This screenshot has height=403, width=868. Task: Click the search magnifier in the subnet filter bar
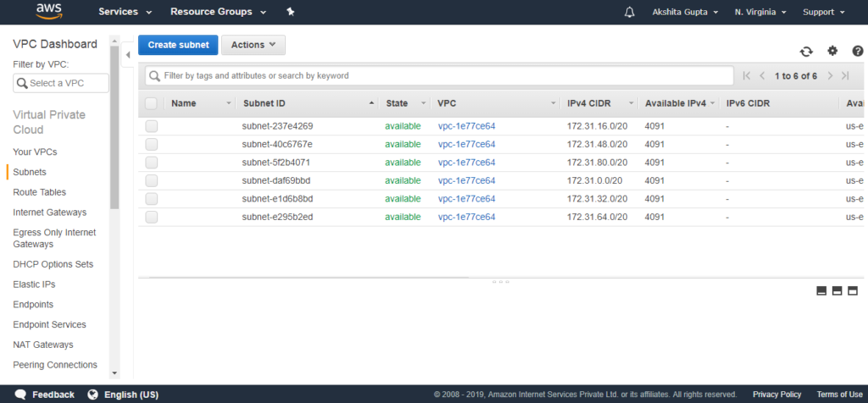click(155, 75)
